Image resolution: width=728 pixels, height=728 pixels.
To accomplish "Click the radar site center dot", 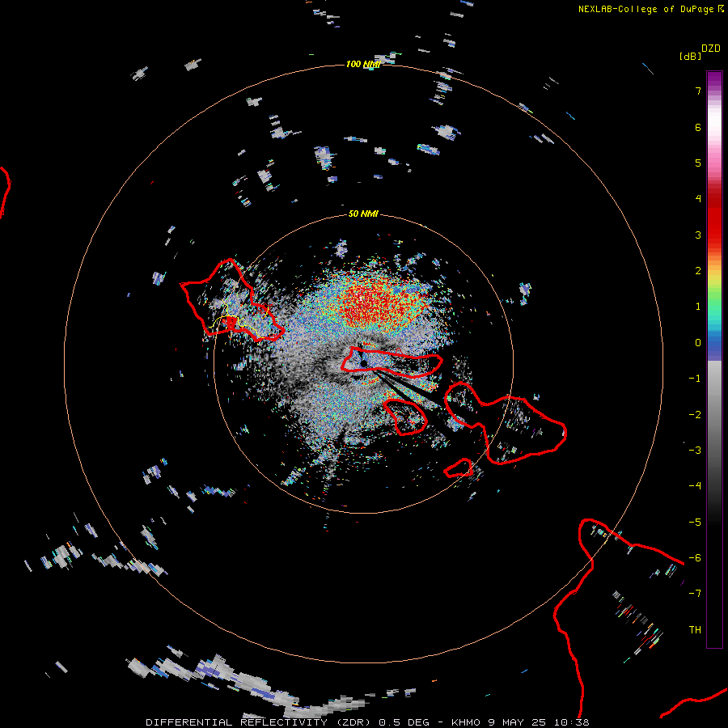I will (363, 363).
